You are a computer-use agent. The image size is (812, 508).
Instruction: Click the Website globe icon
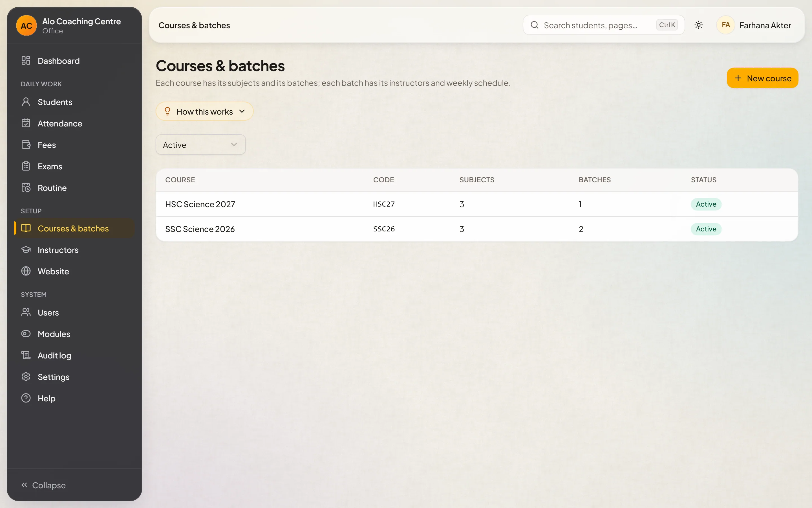point(26,271)
